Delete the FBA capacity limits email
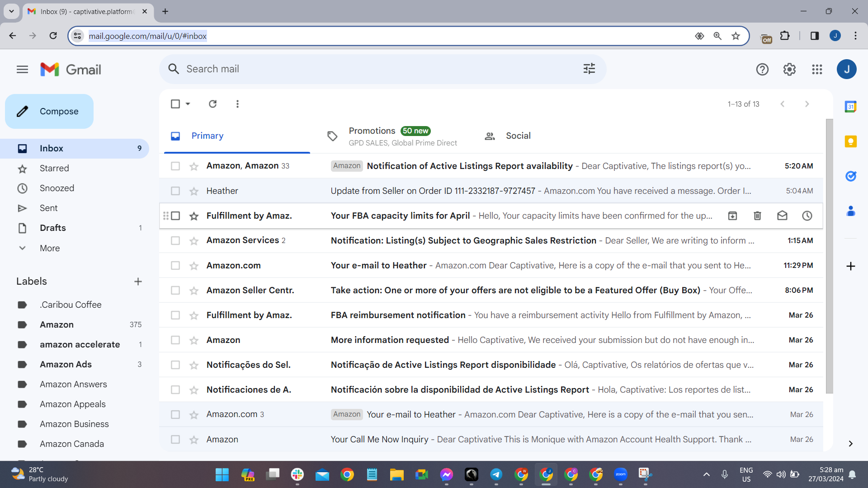This screenshot has width=868, height=488. pos(757,216)
